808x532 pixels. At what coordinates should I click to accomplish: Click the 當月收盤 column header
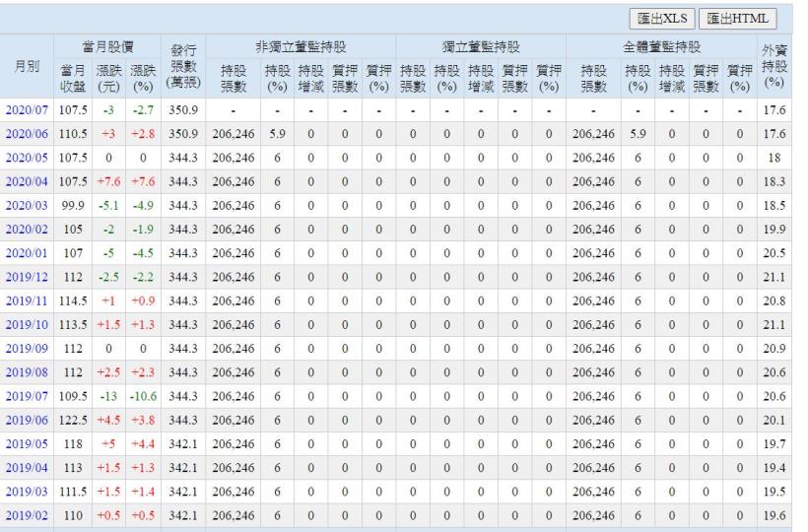[73, 78]
